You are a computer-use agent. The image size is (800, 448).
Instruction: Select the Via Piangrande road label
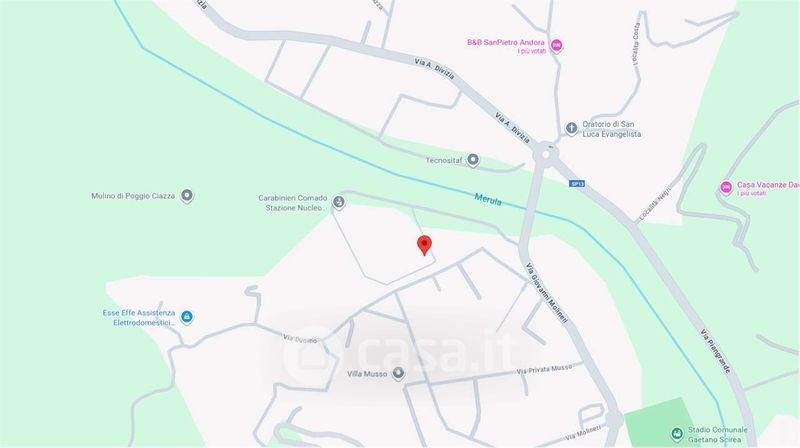tap(715, 351)
